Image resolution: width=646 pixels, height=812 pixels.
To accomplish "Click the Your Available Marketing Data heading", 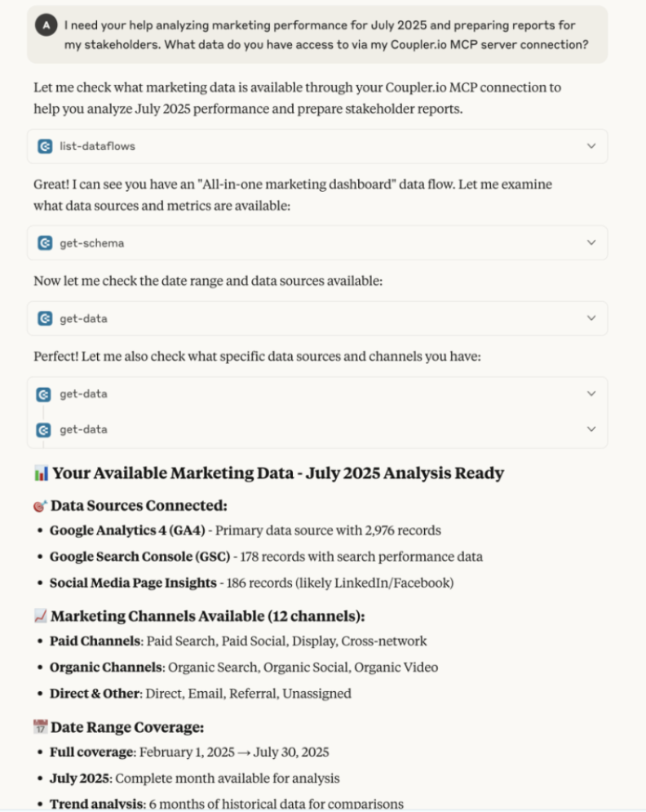I will tap(278, 473).
